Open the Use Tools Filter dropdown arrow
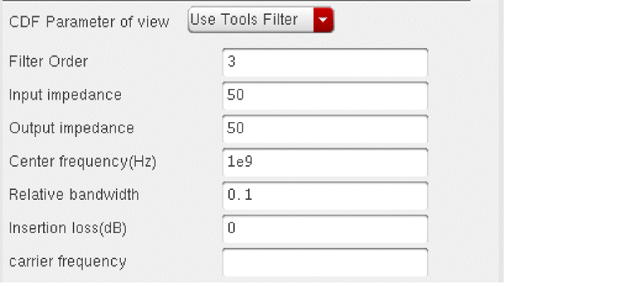This screenshot has height=286, width=644. pos(322,20)
